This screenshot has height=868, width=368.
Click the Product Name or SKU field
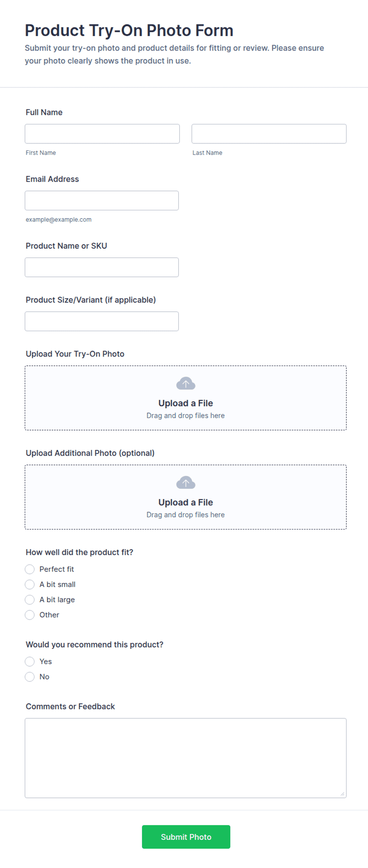(102, 267)
